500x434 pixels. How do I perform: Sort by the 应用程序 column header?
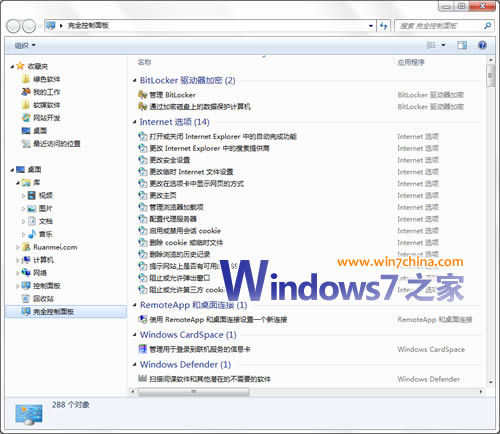[x=411, y=62]
